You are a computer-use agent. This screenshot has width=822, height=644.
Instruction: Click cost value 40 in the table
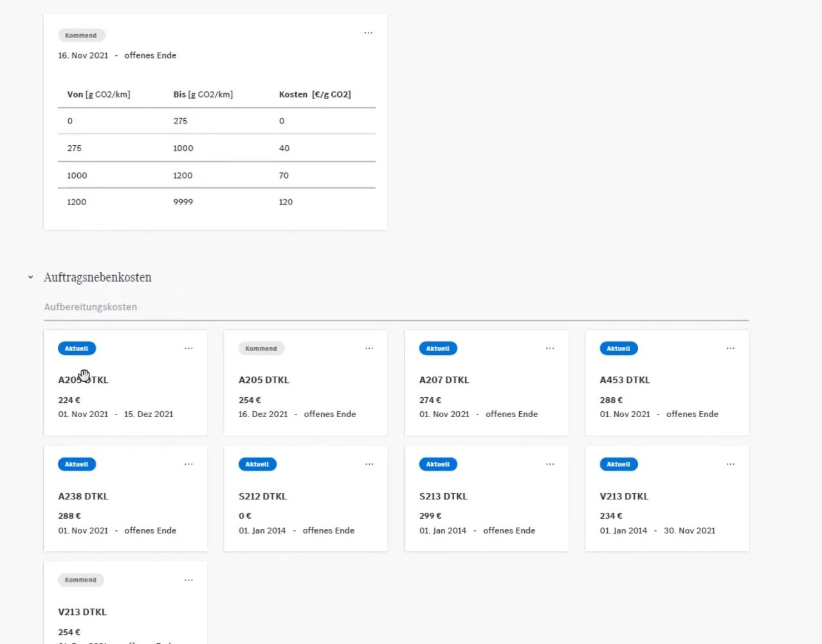284,148
